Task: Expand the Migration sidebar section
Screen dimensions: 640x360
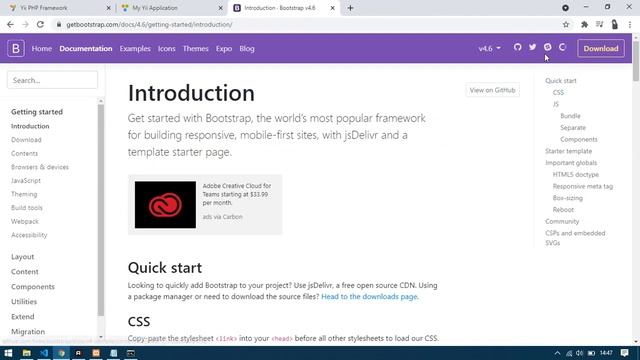Action: point(28,332)
